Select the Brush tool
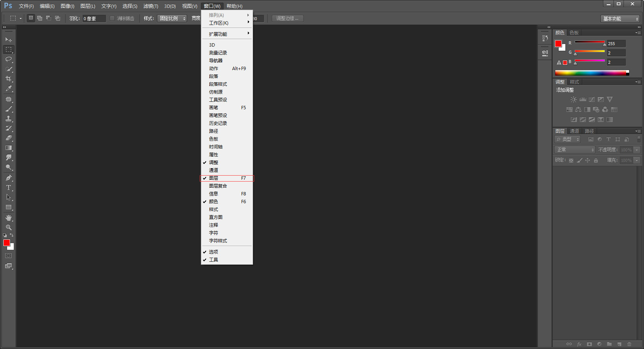This screenshot has height=349, width=644. [9, 109]
